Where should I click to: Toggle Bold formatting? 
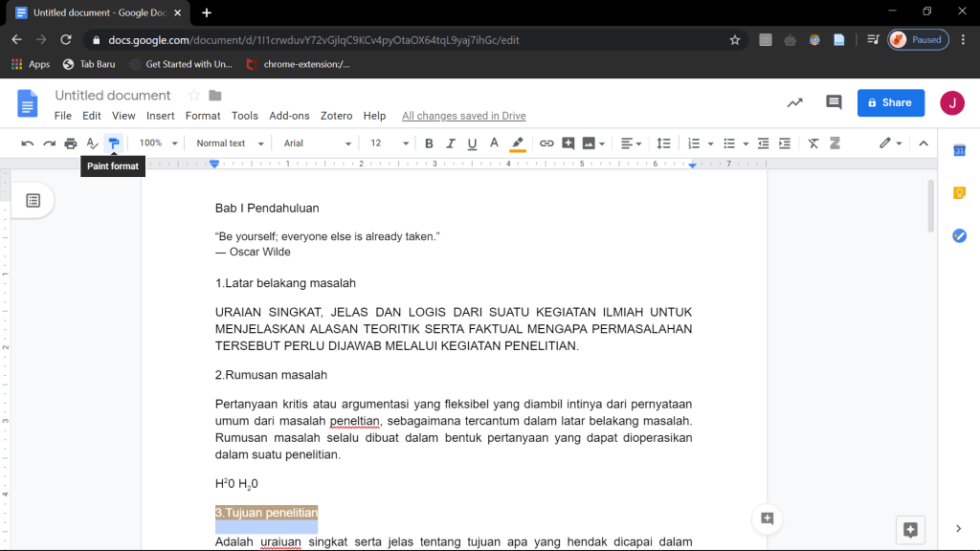tap(429, 143)
